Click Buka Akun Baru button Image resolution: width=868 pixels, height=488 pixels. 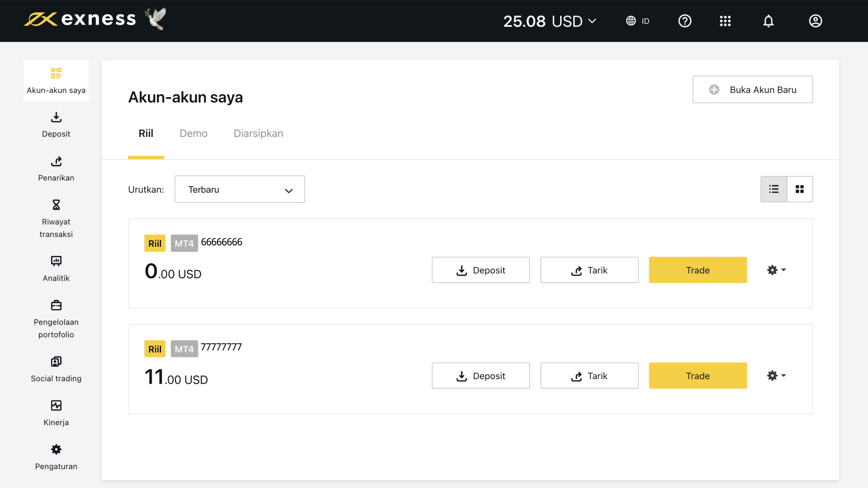(x=753, y=89)
